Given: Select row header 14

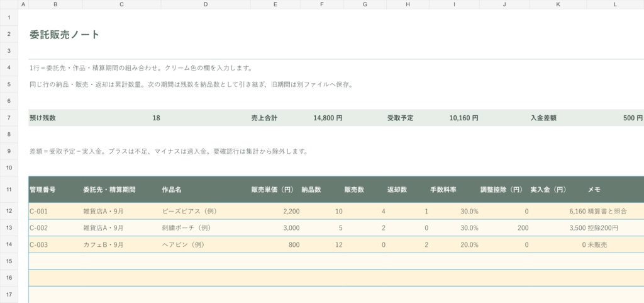Looking at the screenshot, I should tap(9, 244).
